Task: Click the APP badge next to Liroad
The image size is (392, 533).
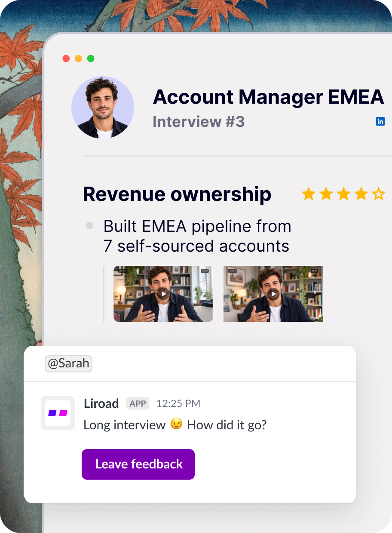Action: point(138,404)
